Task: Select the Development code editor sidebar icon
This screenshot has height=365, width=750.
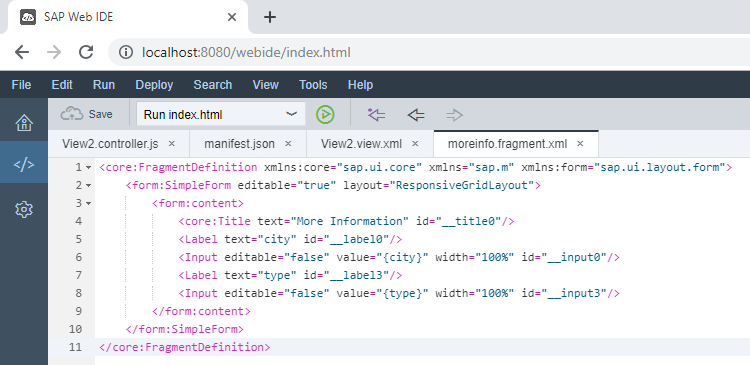Action: coord(24,165)
